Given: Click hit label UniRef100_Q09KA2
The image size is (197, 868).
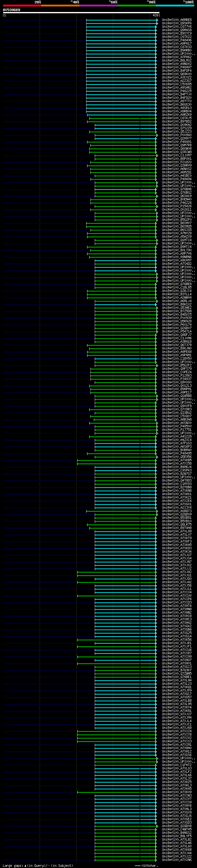Looking at the screenshot, I should 177,125.
